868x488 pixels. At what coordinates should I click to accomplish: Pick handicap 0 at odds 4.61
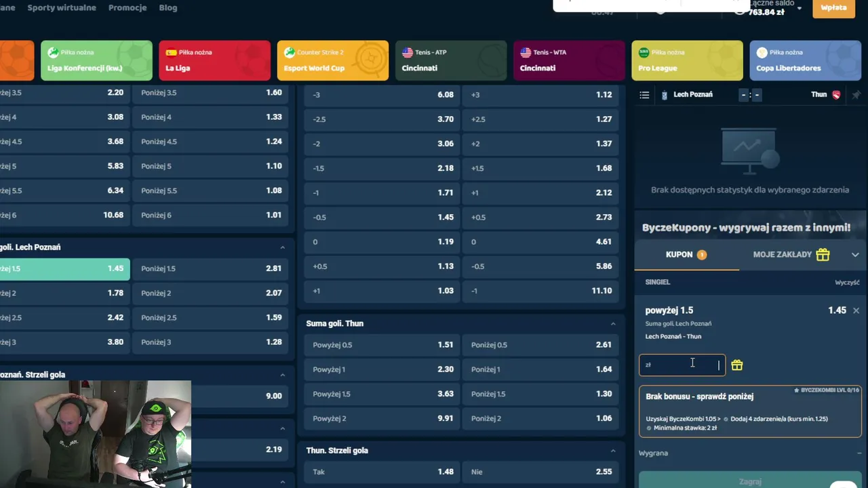click(540, 242)
